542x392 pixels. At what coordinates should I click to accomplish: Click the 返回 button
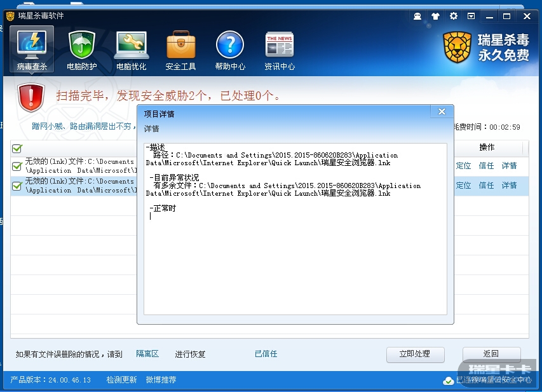pos(491,355)
